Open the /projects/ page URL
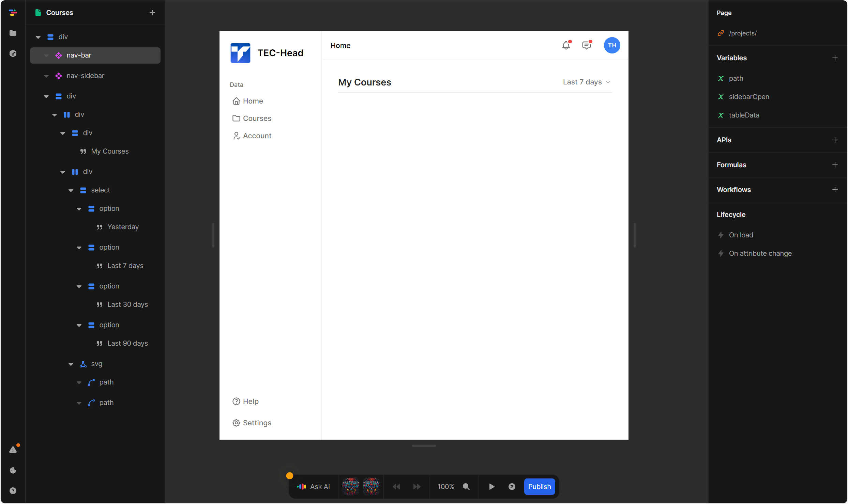The width and height of the screenshot is (848, 504). click(742, 33)
